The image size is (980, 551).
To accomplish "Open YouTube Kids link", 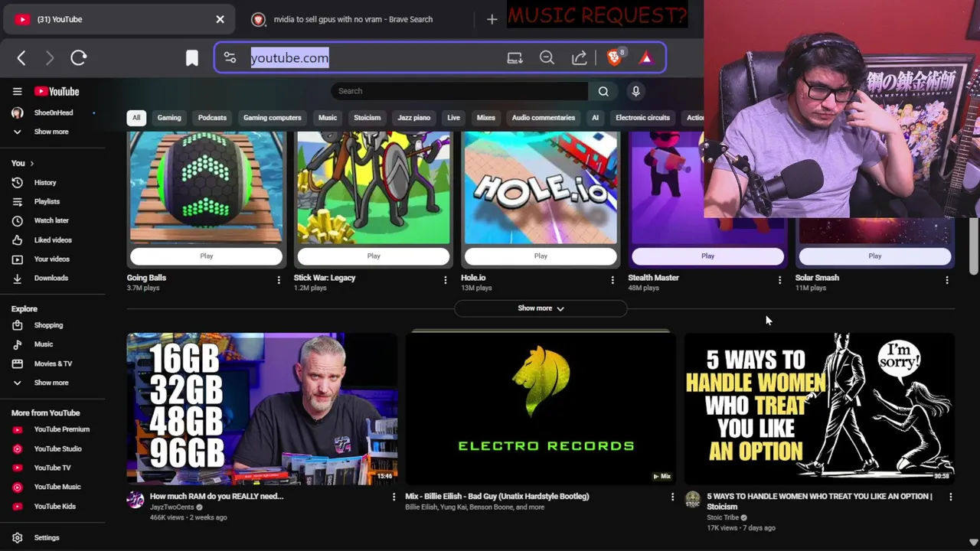I will click(x=54, y=506).
